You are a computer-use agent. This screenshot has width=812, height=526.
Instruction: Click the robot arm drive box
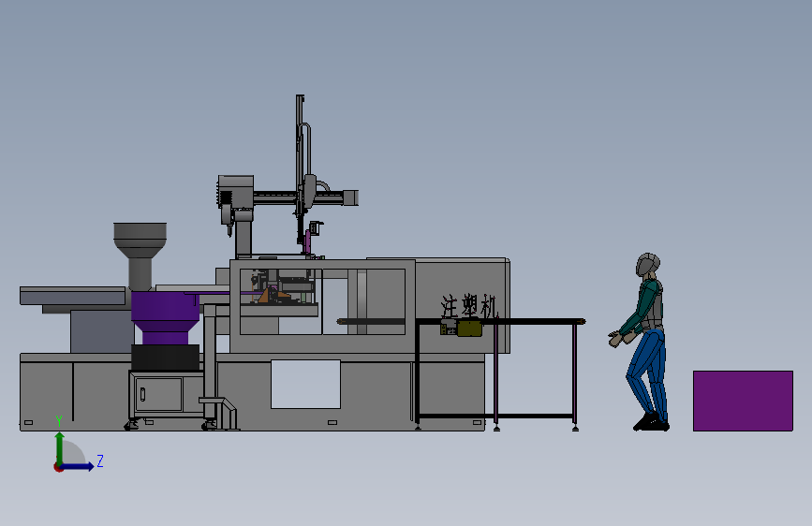click(236, 192)
